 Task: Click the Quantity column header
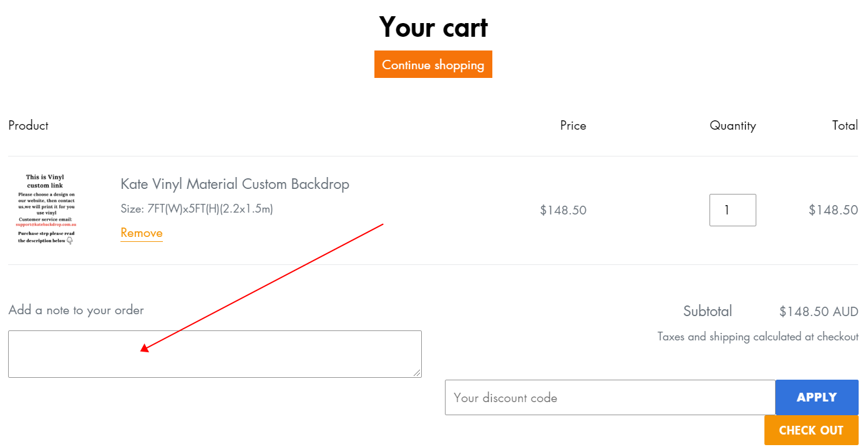pyautogui.click(x=733, y=125)
